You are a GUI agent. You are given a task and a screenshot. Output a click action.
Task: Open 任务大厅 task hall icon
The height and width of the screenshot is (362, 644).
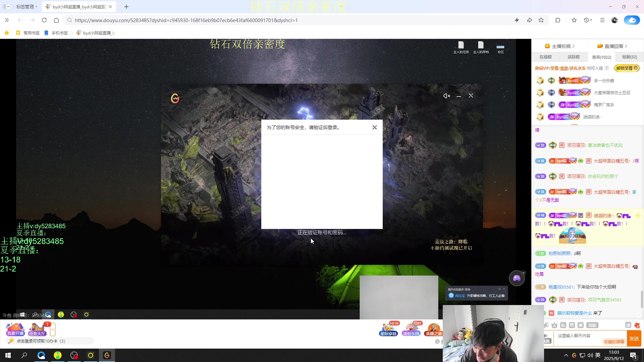tap(37, 329)
